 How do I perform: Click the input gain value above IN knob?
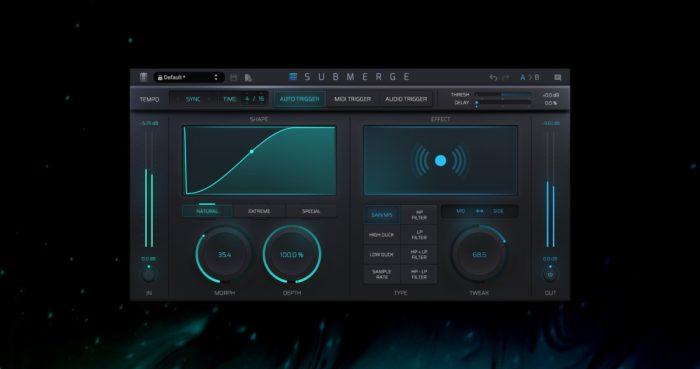pos(149,259)
